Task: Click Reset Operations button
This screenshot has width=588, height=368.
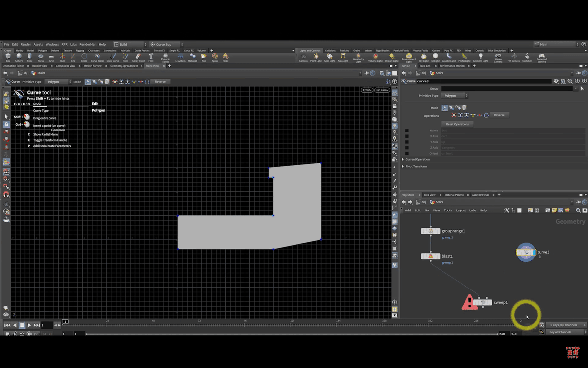Action: click(x=457, y=124)
